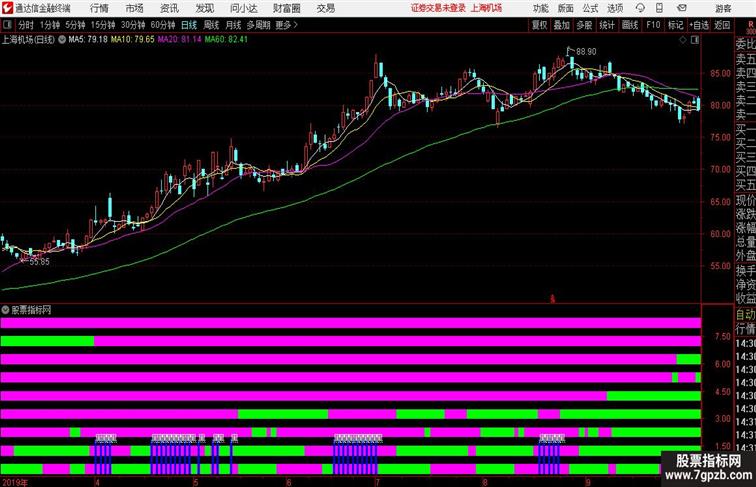
Task: Click 证券交易未登录 login notice
Action: click(x=438, y=8)
